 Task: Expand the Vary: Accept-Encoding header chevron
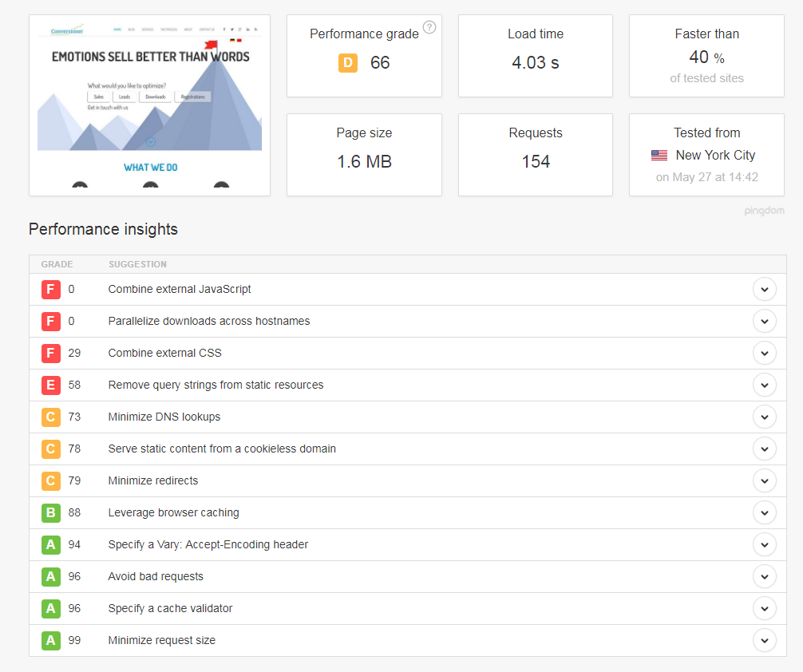tap(765, 544)
